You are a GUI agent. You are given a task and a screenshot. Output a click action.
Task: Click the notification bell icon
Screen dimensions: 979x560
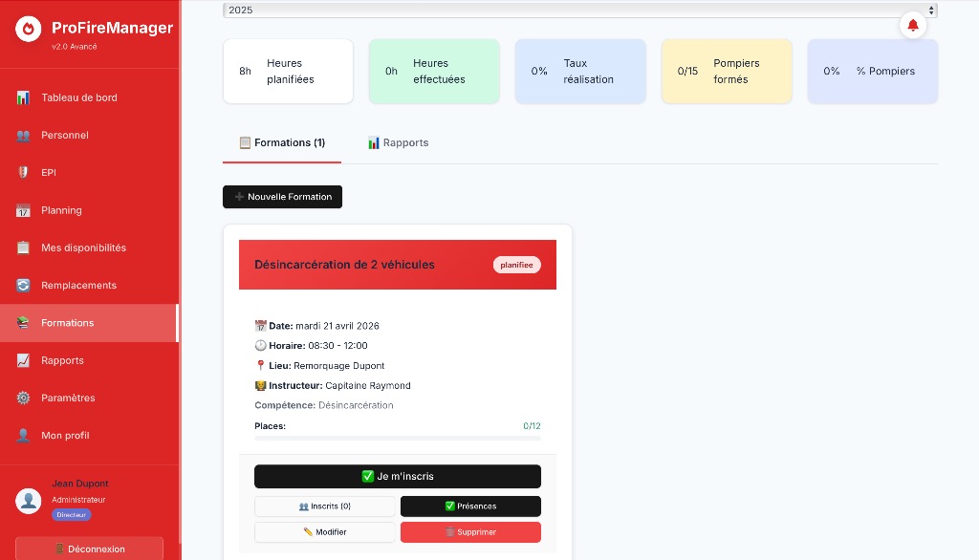click(913, 26)
